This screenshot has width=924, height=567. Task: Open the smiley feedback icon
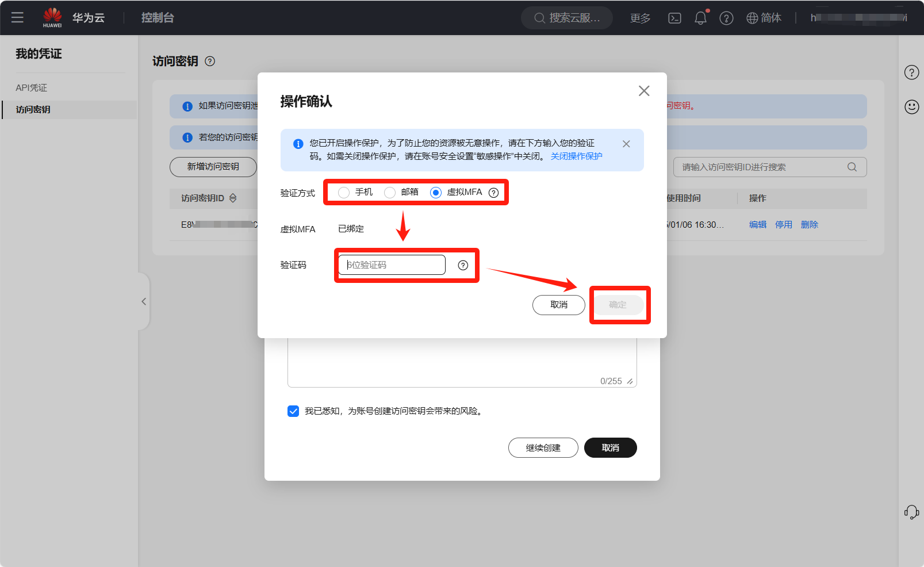point(911,107)
